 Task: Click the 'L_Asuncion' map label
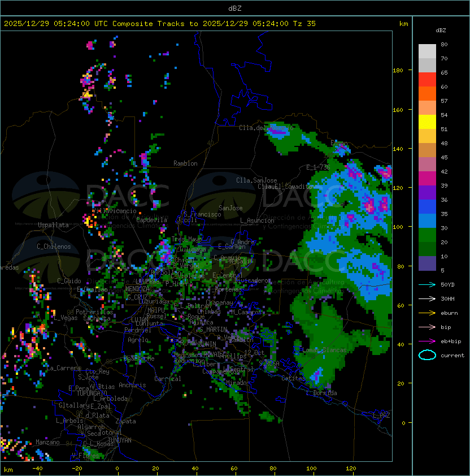[257, 220]
